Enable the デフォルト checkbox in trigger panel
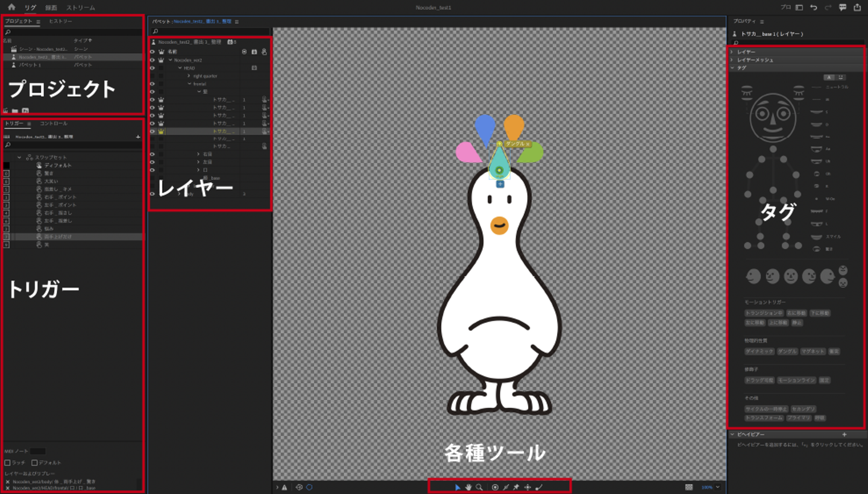This screenshot has width=868, height=494. [x=34, y=463]
